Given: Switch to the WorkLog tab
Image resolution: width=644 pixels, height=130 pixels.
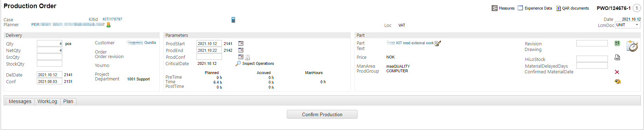Looking at the screenshot, I should (47, 102).
